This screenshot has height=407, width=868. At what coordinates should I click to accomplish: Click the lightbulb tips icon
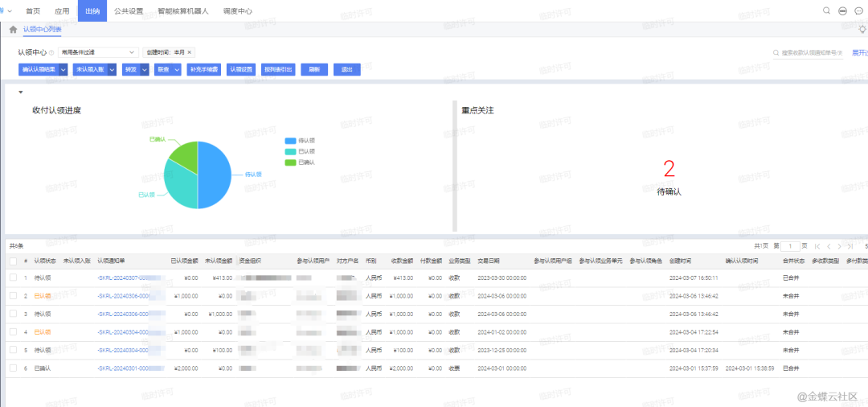pos(862,30)
